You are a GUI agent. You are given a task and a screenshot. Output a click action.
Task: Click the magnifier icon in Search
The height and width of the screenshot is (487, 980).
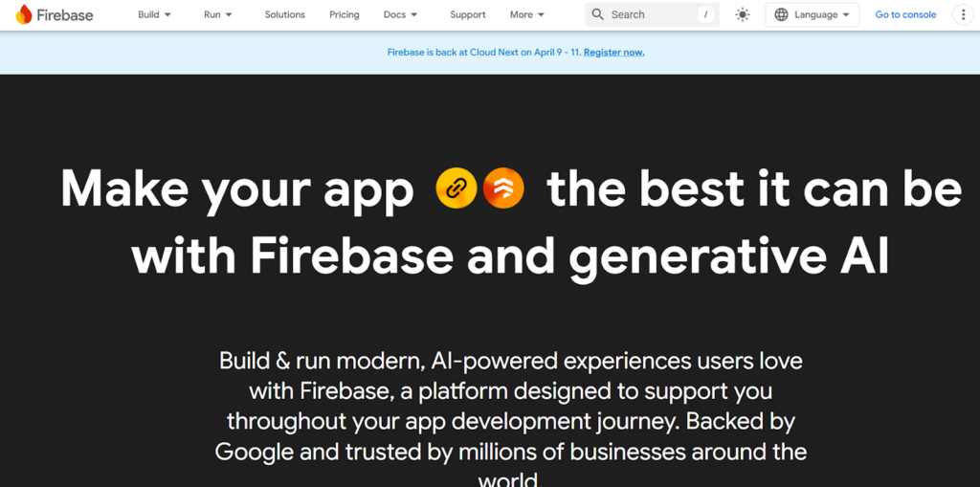point(597,14)
